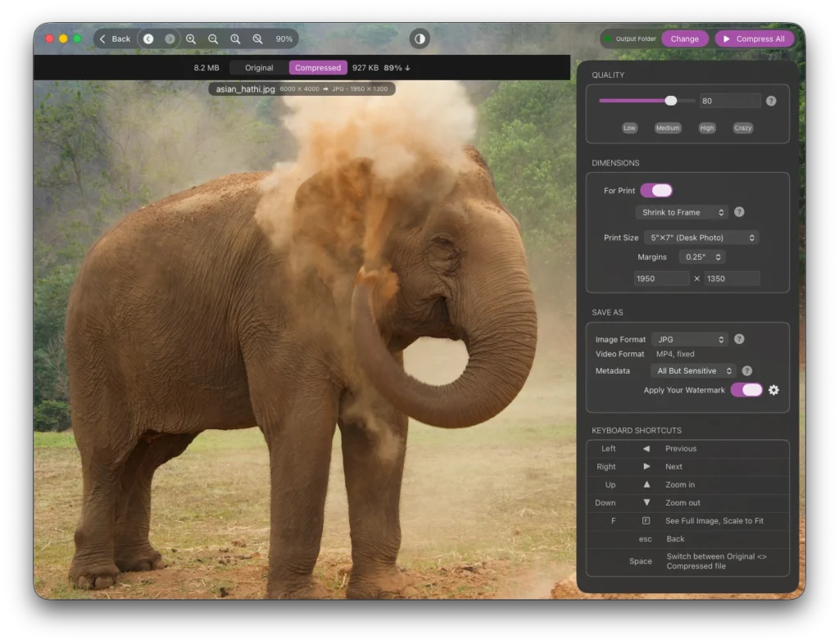Expand the Print Size dropdown
This screenshot has width=839, height=644.
click(701, 238)
